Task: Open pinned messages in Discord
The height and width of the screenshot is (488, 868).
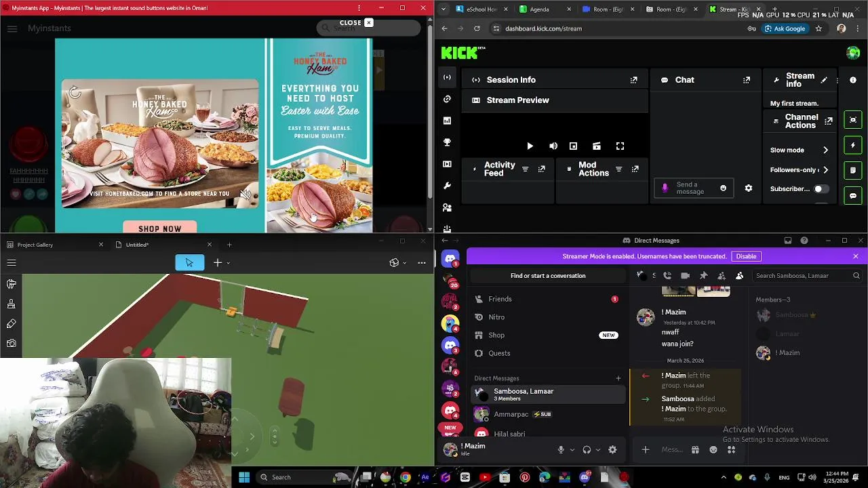Action: (x=703, y=276)
